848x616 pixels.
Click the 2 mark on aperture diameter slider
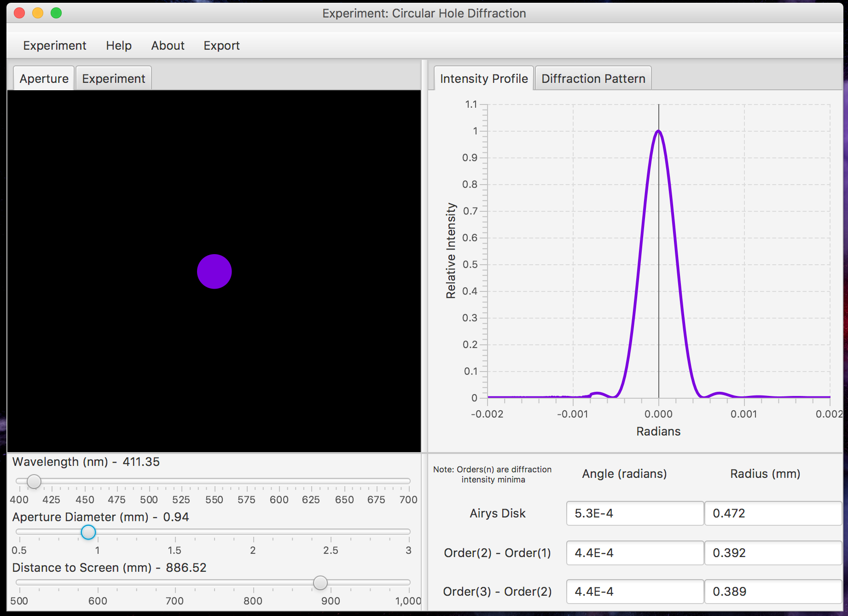[x=253, y=550]
